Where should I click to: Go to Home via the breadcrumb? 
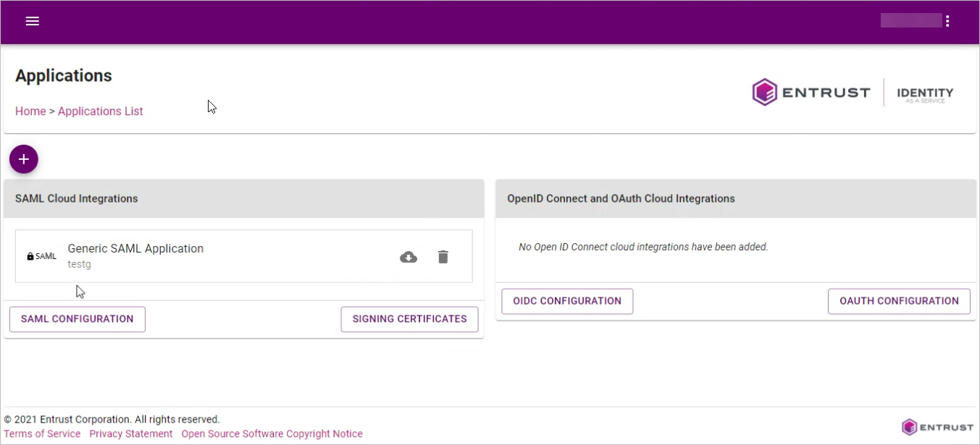click(30, 111)
